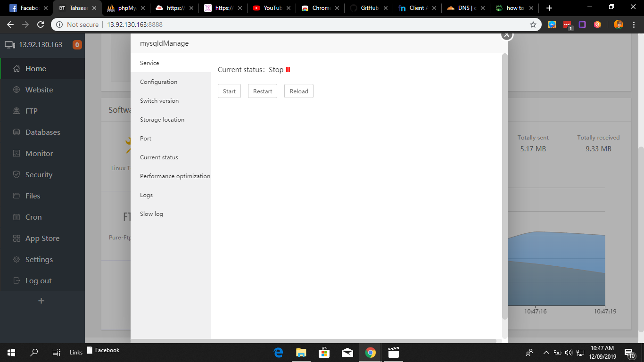The width and height of the screenshot is (644, 362).
Task: Close the mysqldManage dialog
Action: (x=507, y=34)
